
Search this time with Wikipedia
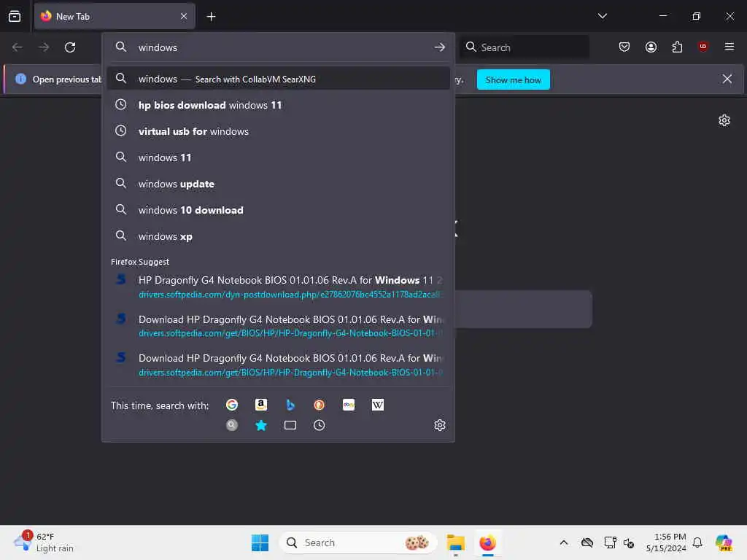(378, 405)
